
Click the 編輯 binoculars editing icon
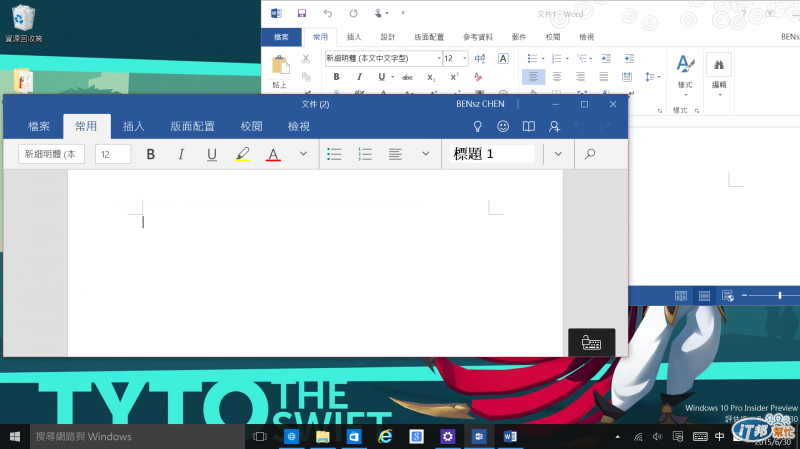(719, 65)
